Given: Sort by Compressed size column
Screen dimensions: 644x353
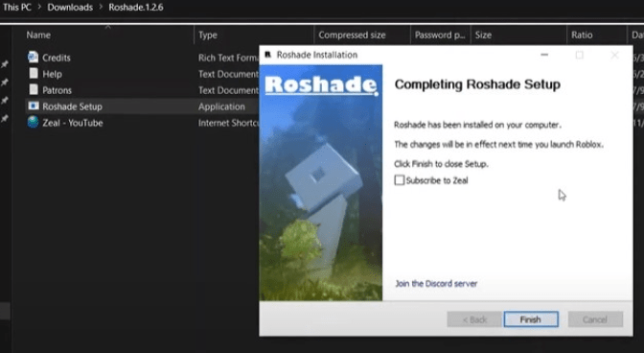Looking at the screenshot, I should coord(352,35).
